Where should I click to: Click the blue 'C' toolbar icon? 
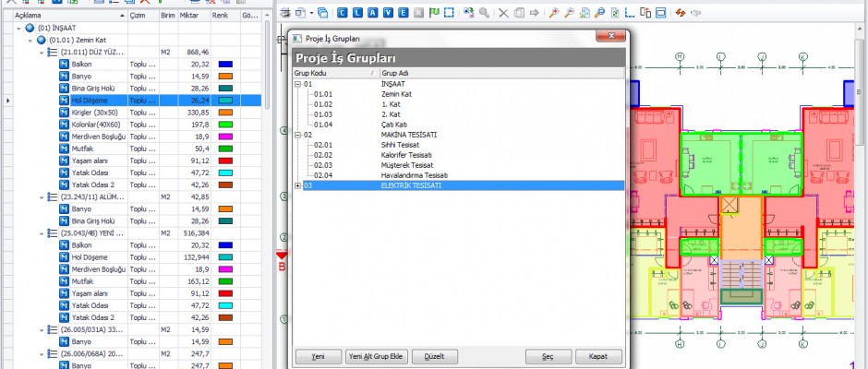tap(343, 13)
